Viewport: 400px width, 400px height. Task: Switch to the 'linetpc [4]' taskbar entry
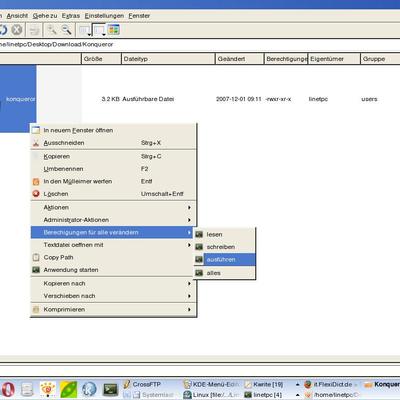tap(264, 395)
